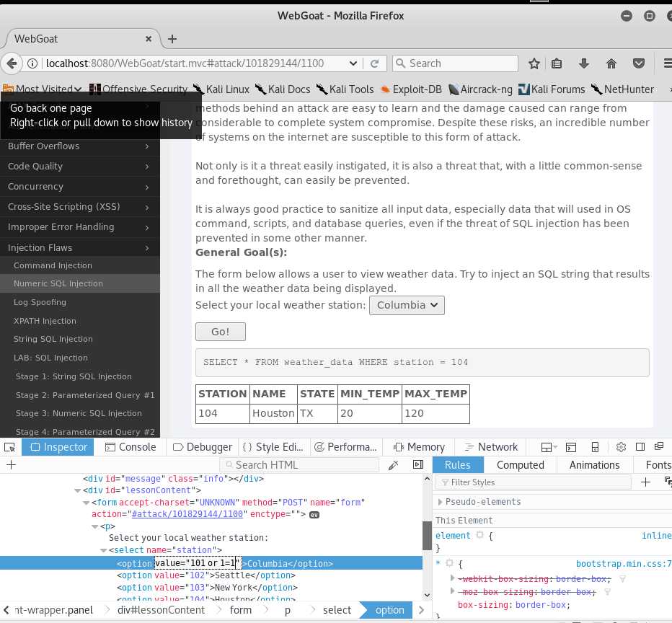The width and height of the screenshot is (672, 623).
Task: Collapse the form node in HTML tree
Action: tap(86, 503)
